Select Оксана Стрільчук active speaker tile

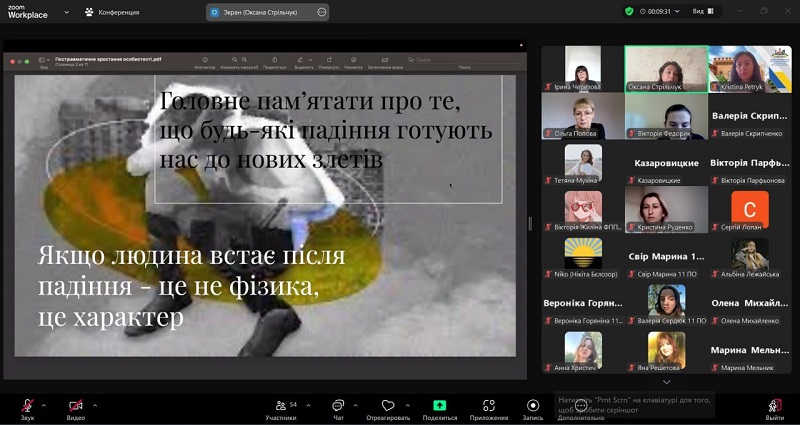click(666, 69)
